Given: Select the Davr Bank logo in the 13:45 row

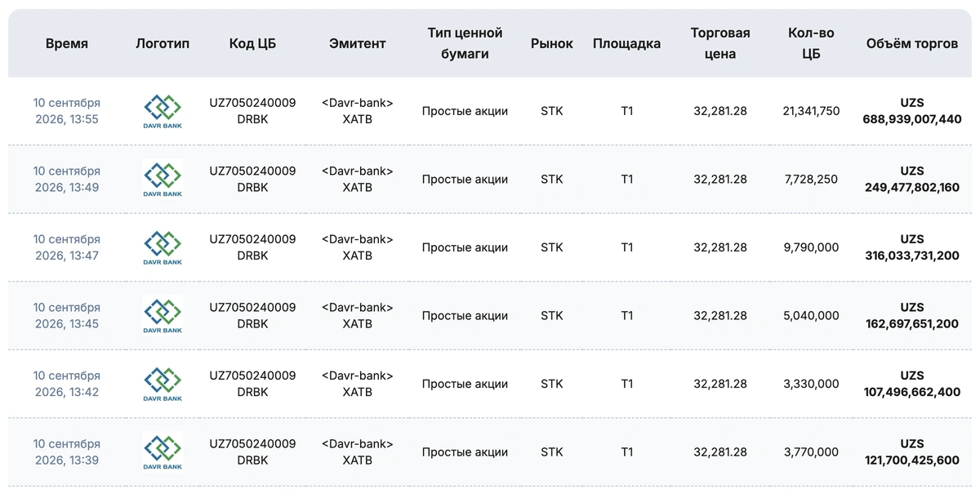Looking at the screenshot, I should (163, 316).
